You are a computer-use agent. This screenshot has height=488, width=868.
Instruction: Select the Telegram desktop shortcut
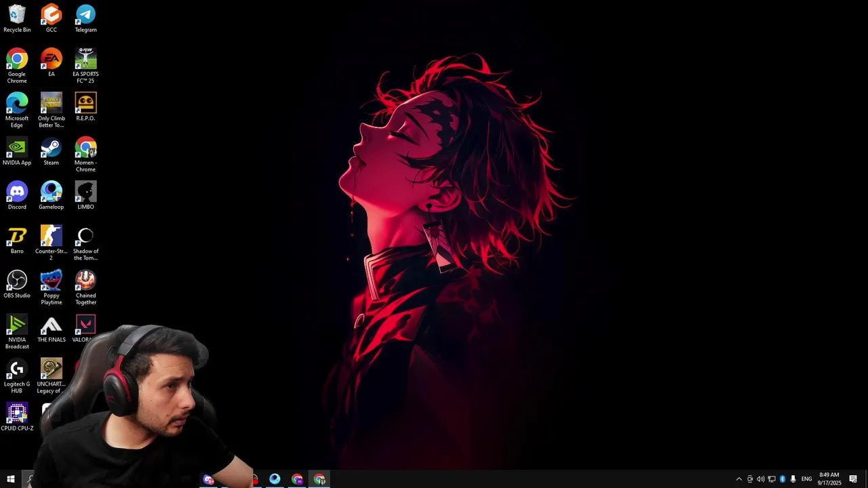click(x=85, y=19)
